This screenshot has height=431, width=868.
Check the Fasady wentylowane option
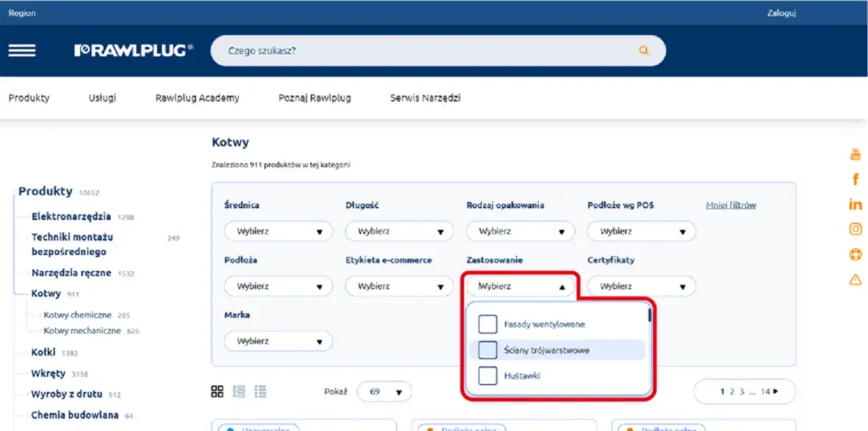click(x=488, y=324)
